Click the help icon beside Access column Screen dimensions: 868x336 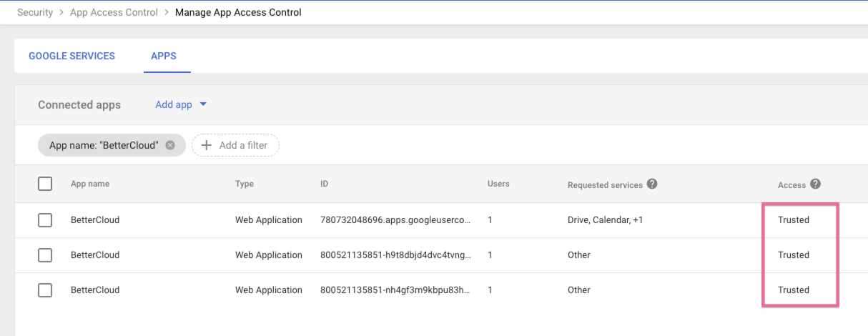(x=815, y=184)
